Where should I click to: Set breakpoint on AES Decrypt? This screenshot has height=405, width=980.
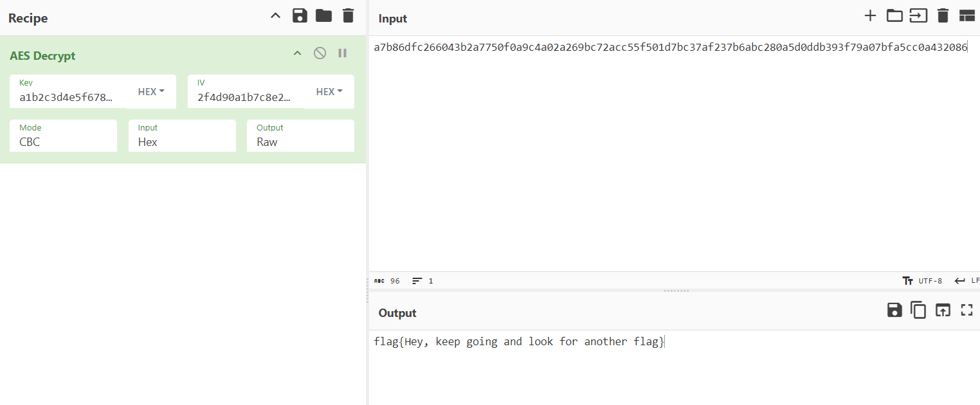tap(342, 53)
